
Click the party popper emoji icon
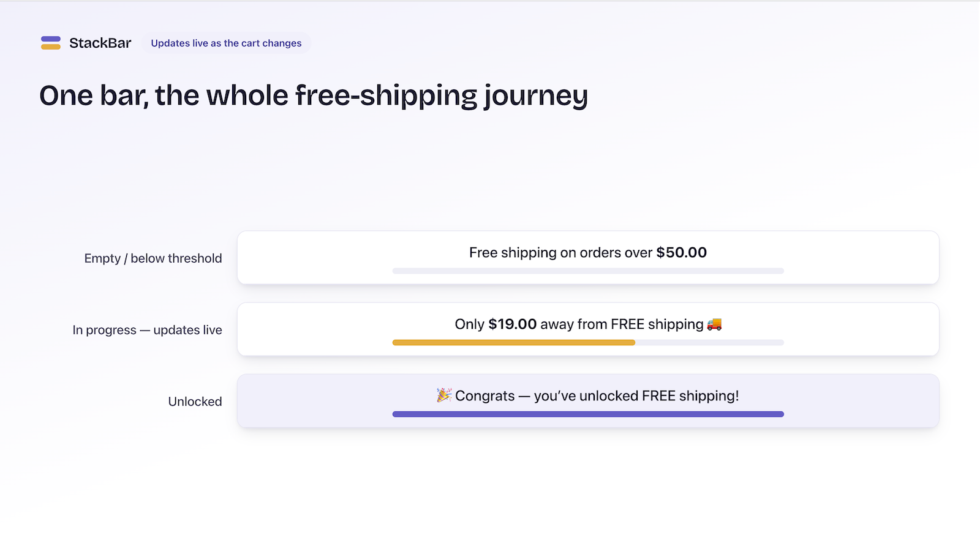(x=444, y=395)
